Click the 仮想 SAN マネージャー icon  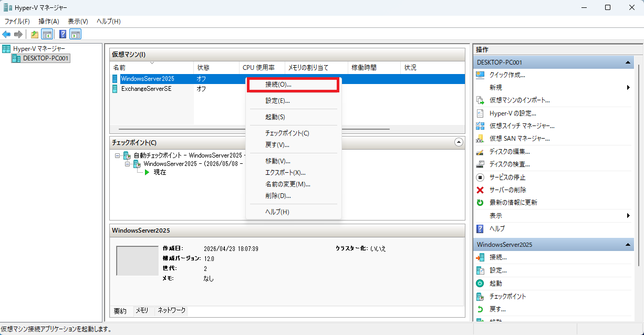pos(480,139)
